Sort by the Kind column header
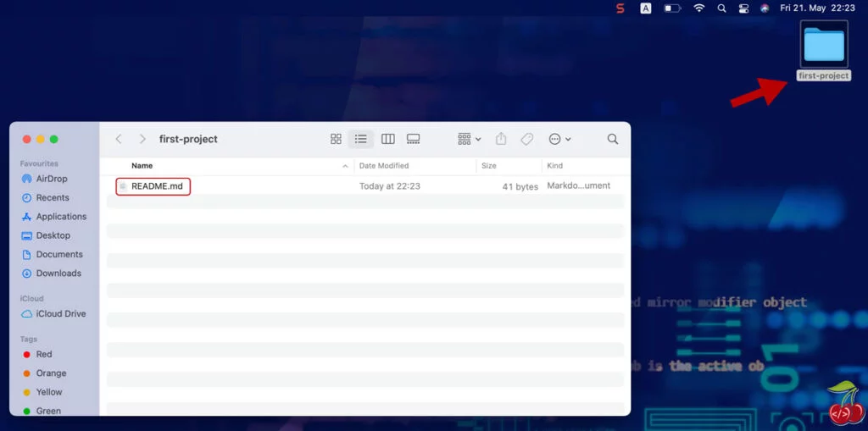 tap(554, 165)
